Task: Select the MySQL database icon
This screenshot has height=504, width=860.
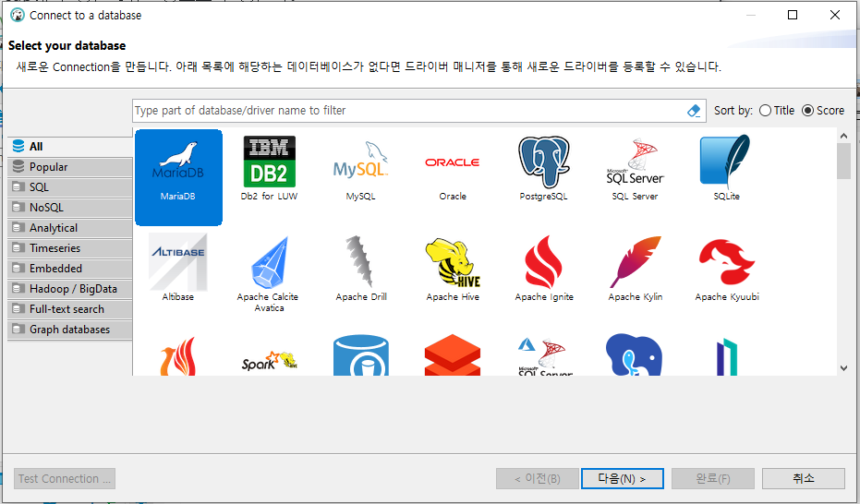Action: click(x=360, y=170)
